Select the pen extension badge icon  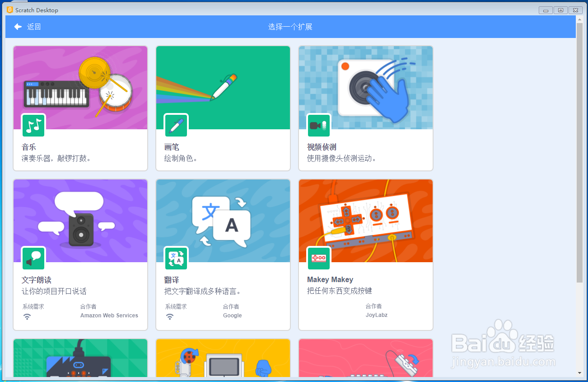point(176,126)
